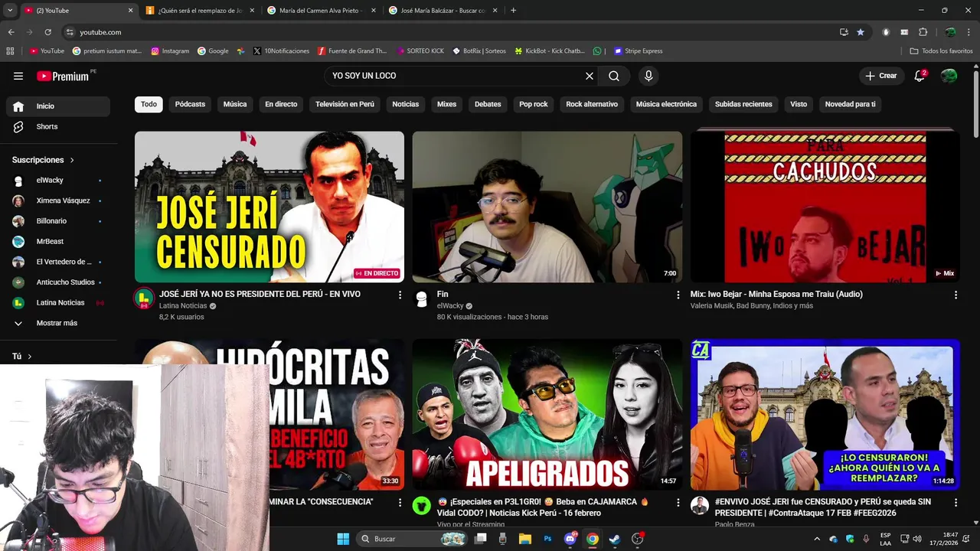The height and width of the screenshot is (551, 980).
Task: Open options for the Especiales en P3L1GR0 video
Action: [678, 503]
